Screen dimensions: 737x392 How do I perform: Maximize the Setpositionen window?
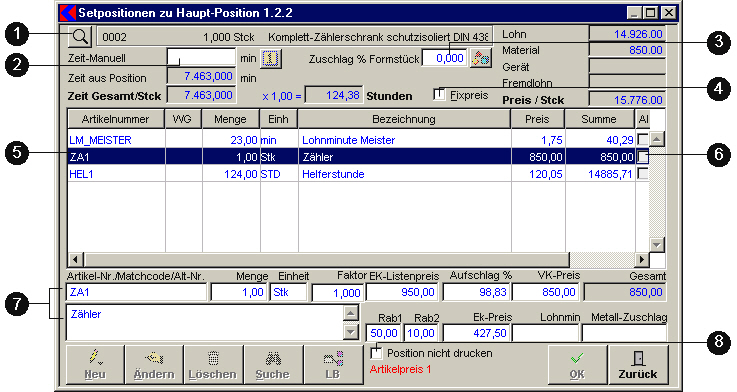(x=651, y=13)
